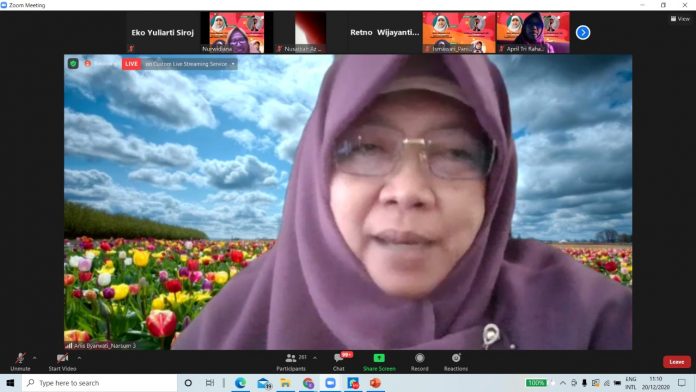Expand the arrow beside Participants
Image resolution: width=696 pixels, height=392 pixels.
315,358
